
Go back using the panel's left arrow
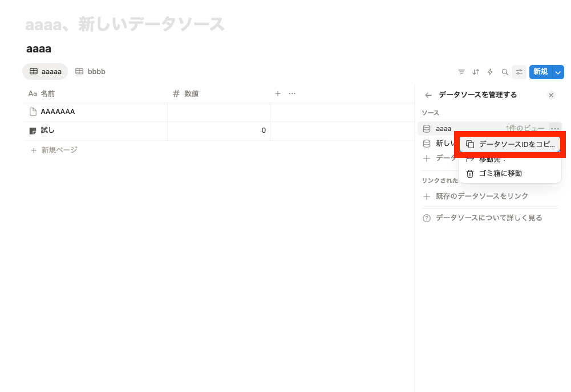(x=428, y=95)
